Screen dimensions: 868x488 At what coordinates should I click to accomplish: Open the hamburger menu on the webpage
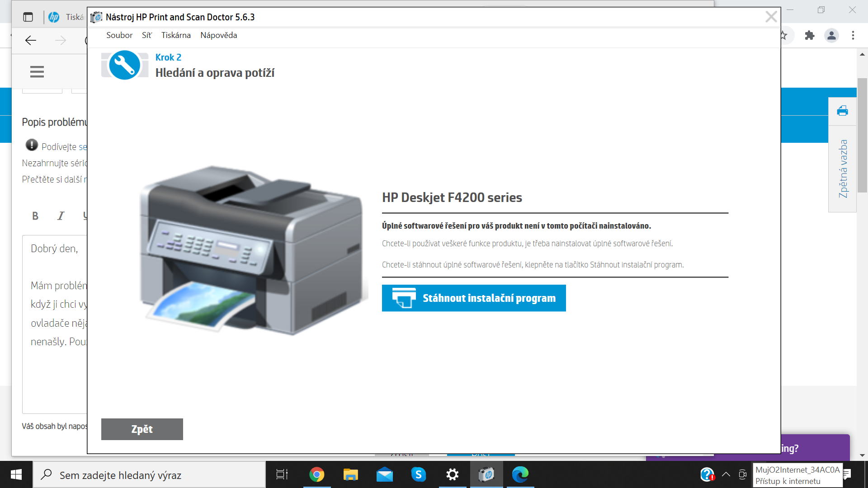37,71
